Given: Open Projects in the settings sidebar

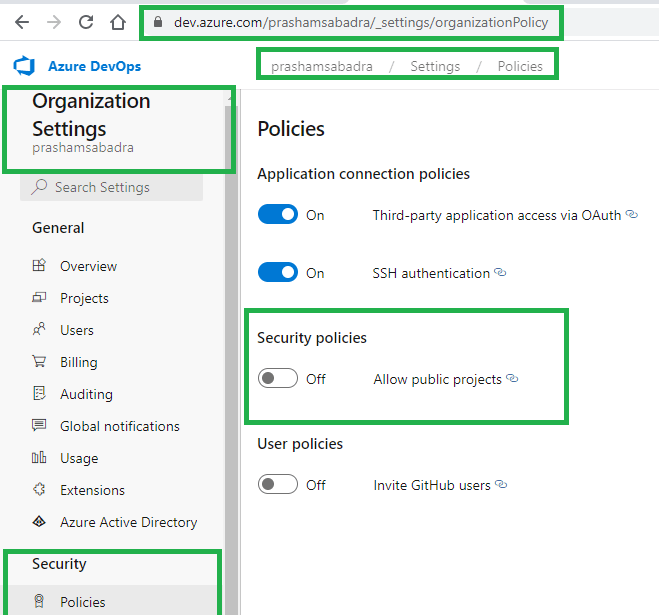Looking at the screenshot, I should point(84,298).
